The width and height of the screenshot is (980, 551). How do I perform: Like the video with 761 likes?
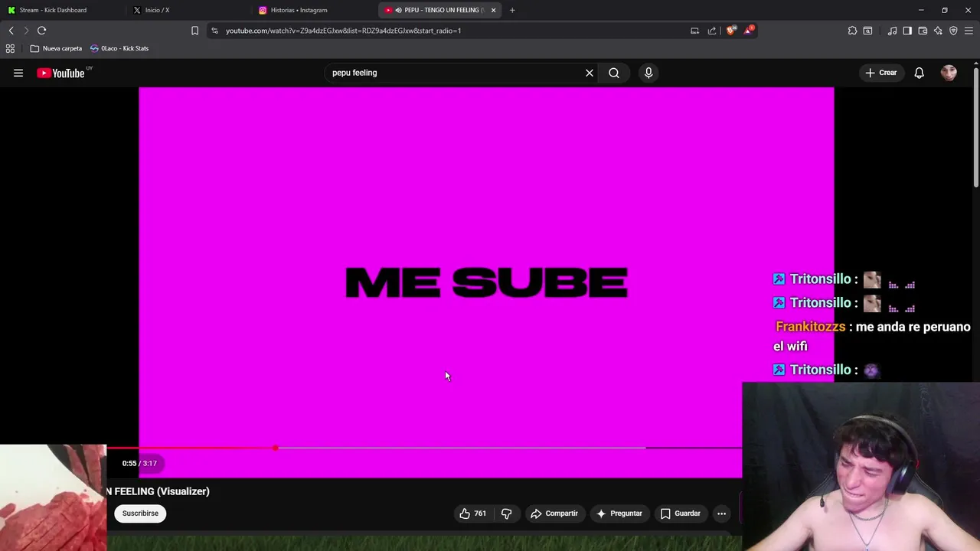[472, 514]
